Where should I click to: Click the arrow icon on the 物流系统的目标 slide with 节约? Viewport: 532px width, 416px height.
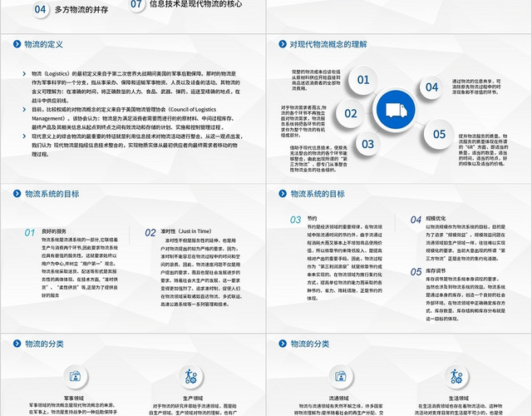(x=283, y=194)
